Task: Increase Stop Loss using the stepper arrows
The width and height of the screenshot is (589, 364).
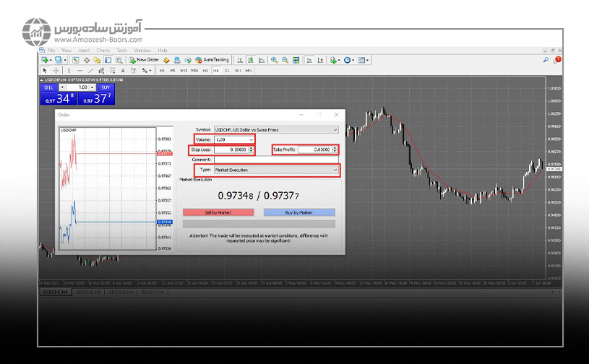Action: [x=251, y=147]
